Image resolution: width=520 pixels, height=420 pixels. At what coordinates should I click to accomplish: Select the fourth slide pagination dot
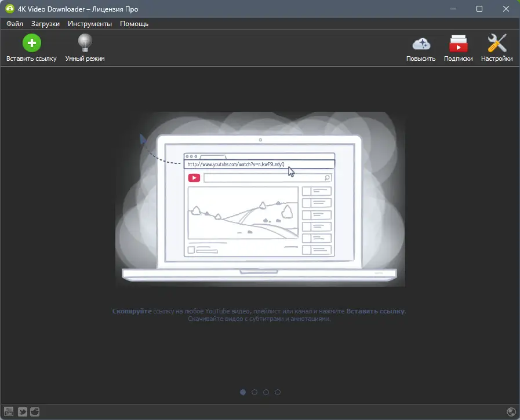click(278, 392)
